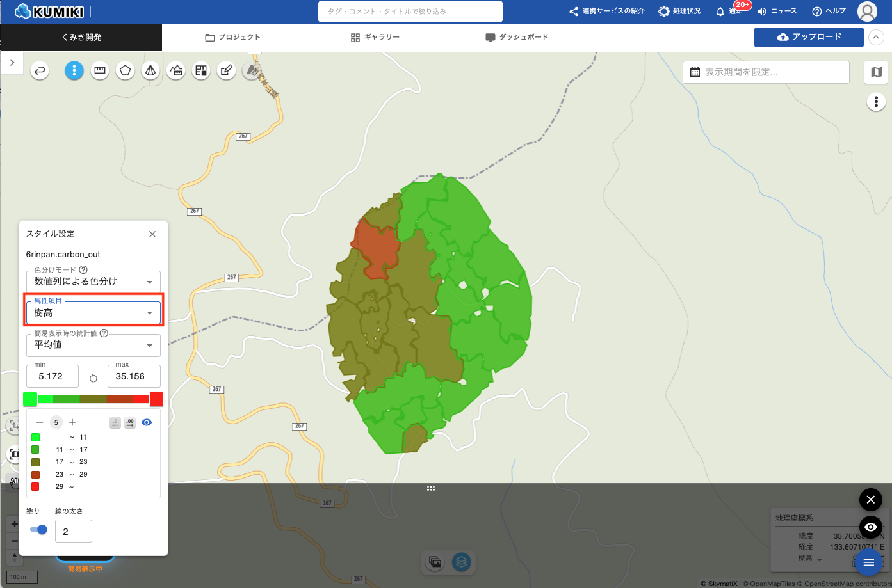Toggle the 塗り fill switch
Screen dimensions: 892x588
[x=38, y=530]
